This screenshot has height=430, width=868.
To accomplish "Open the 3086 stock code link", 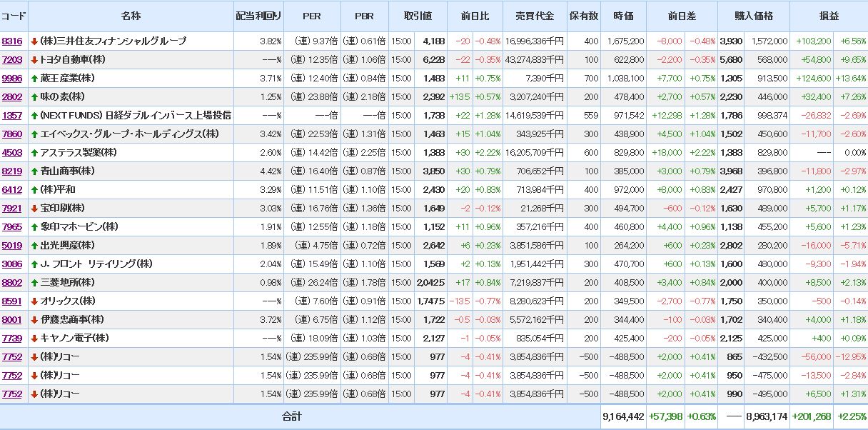I will (x=12, y=264).
